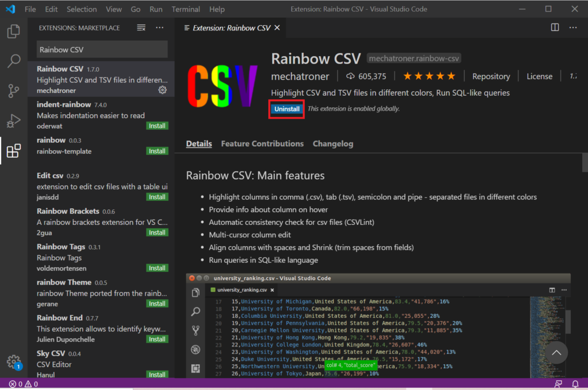588x390 pixels.
Task: Open the Explorer view in activity bar
Action: (x=14, y=31)
